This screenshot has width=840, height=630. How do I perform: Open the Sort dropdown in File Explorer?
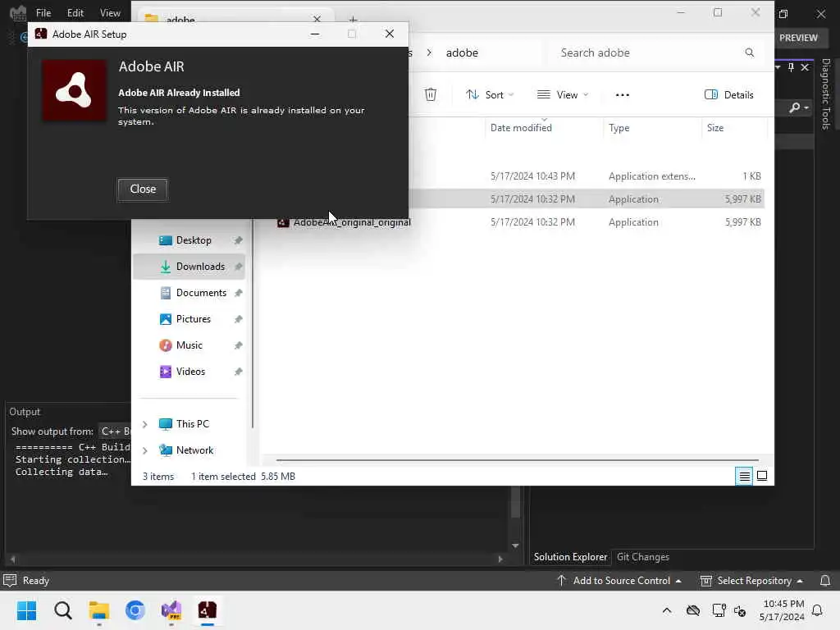coord(490,95)
